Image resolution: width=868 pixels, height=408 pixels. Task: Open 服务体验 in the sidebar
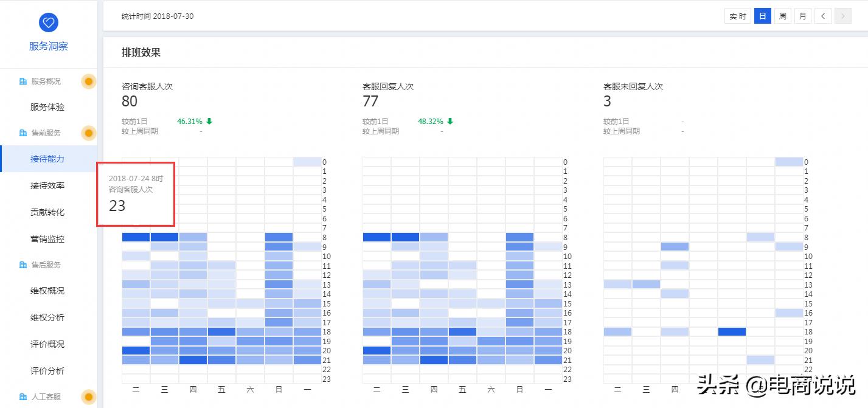point(47,107)
